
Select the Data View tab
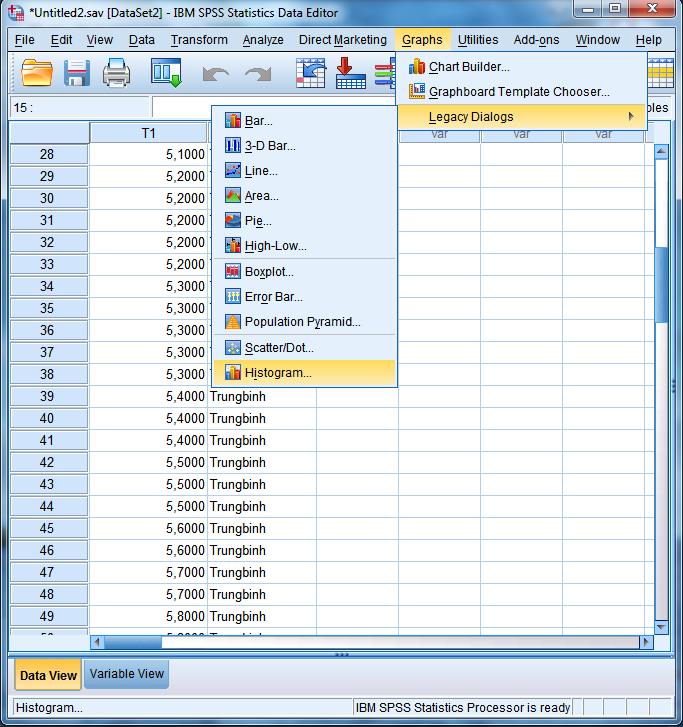point(48,675)
